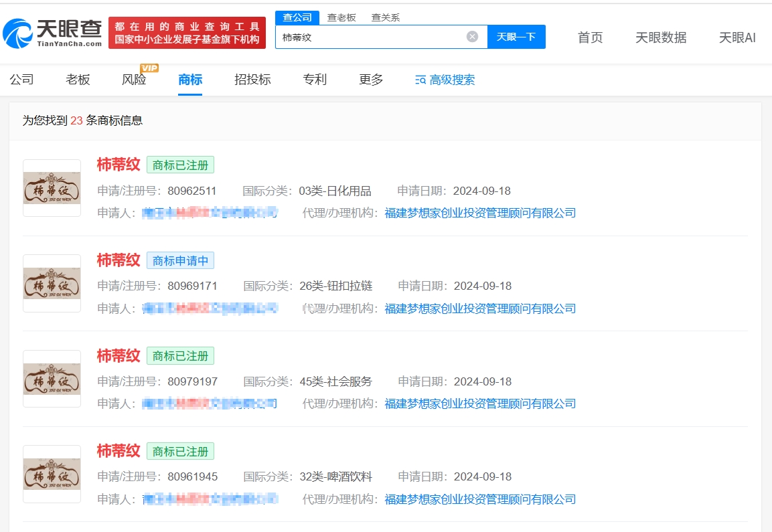Go to 首页
Screen dimensions: 772x532
[x=590, y=37]
